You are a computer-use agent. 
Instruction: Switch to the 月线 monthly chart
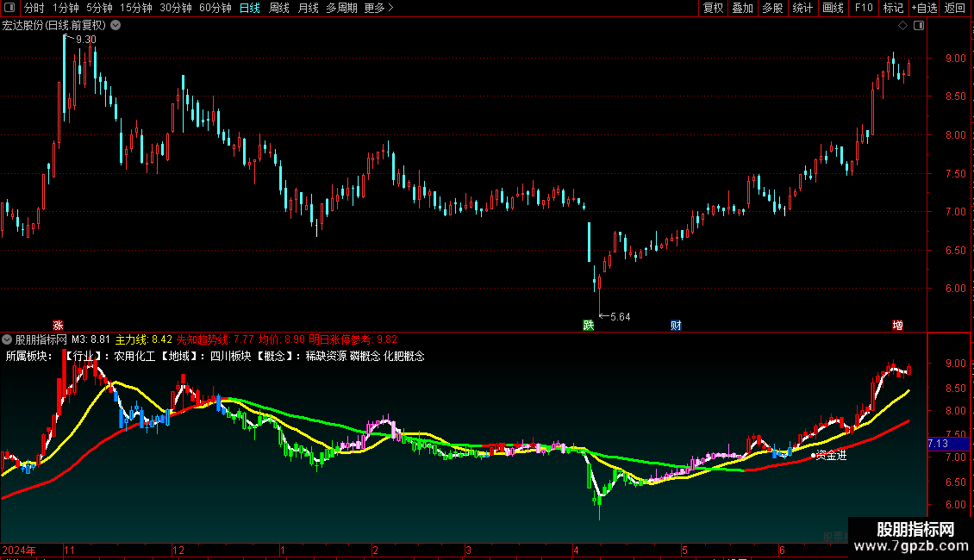[308, 8]
